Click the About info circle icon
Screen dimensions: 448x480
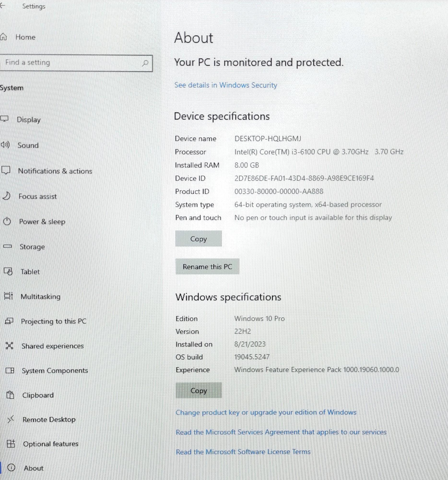click(x=11, y=468)
